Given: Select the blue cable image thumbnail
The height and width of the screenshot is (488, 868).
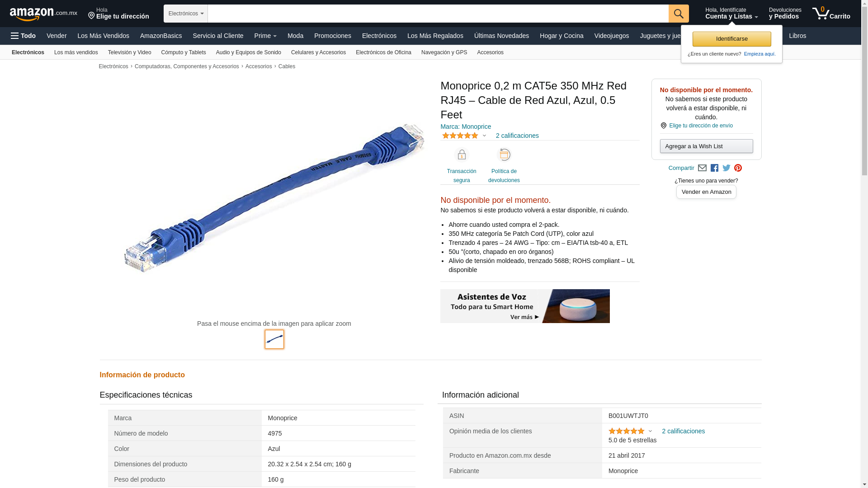Looking at the screenshot, I should click(x=274, y=339).
